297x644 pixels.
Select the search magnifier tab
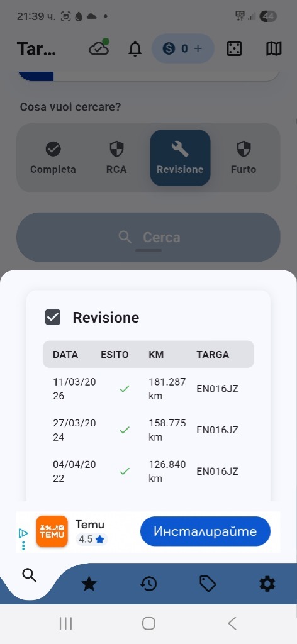[x=30, y=575]
